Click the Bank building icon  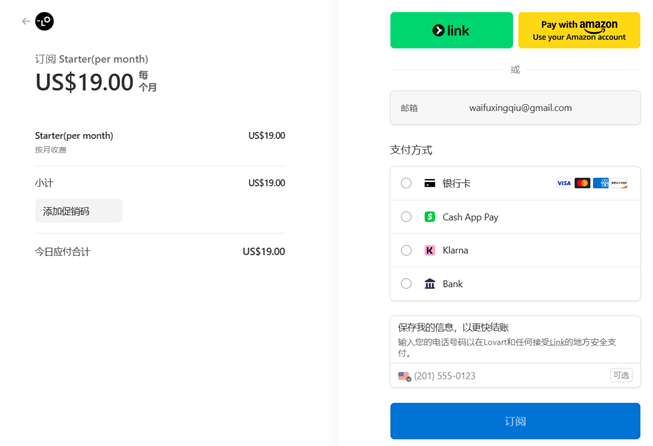430,284
